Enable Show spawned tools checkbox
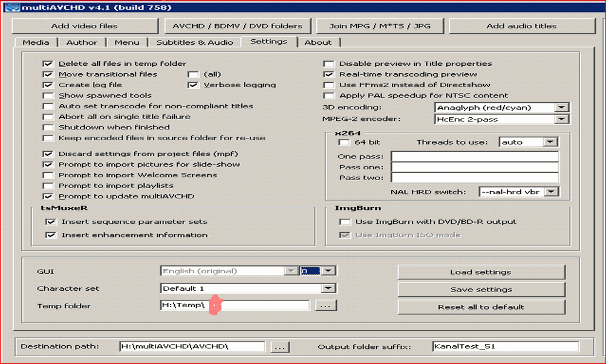Image resolution: width=606 pixels, height=364 pixels. click(48, 96)
